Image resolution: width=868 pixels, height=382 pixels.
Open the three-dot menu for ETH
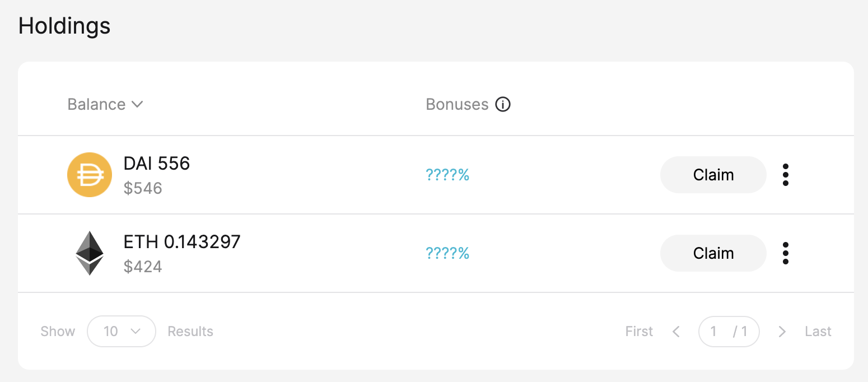coord(786,253)
